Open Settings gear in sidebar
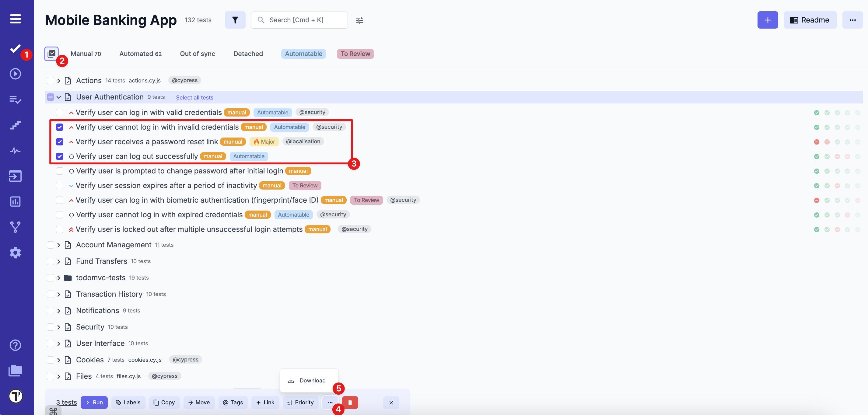Viewport: 868px width, 415px height. tap(15, 253)
